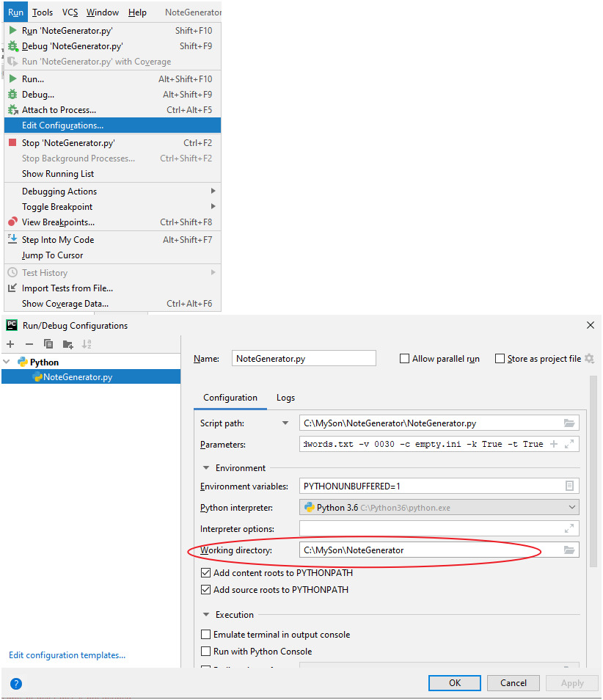
Task: Open the Help menu
Action: pos(137,12)
